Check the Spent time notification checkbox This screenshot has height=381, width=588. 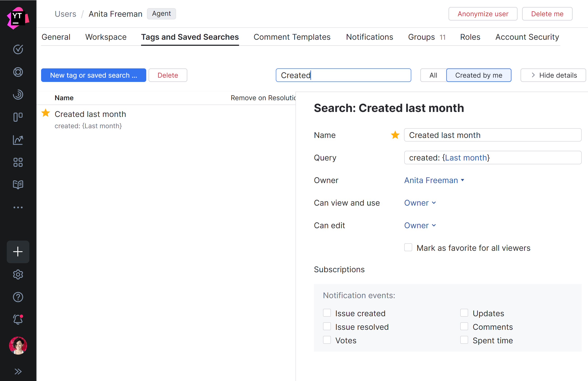(x=464, y=340)
